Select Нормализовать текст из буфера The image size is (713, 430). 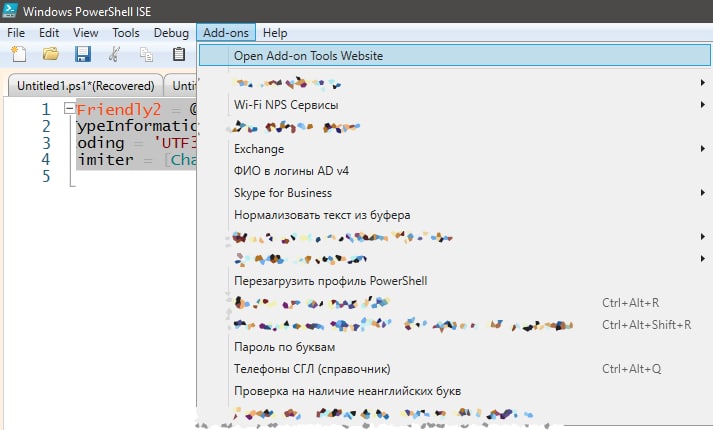[x=455, y=215]
